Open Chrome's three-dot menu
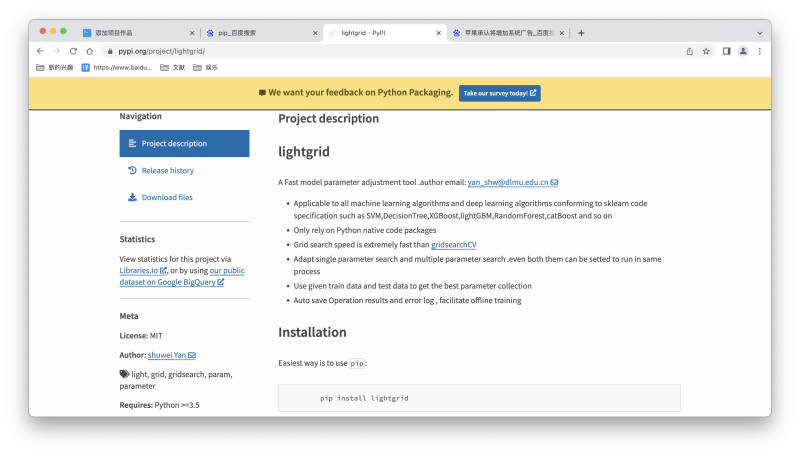Image resolution: width=800 pixels, height=455 pixels. [x=760, y=51]
